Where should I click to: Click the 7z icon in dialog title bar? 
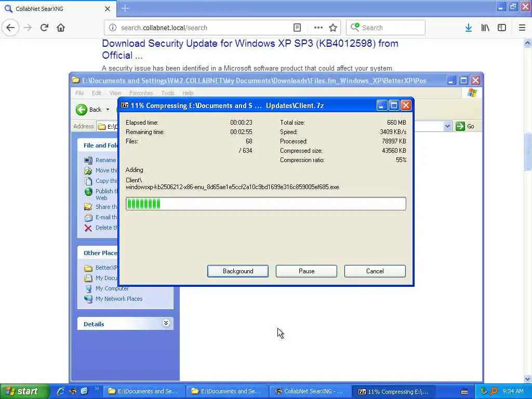pos(125,105)
